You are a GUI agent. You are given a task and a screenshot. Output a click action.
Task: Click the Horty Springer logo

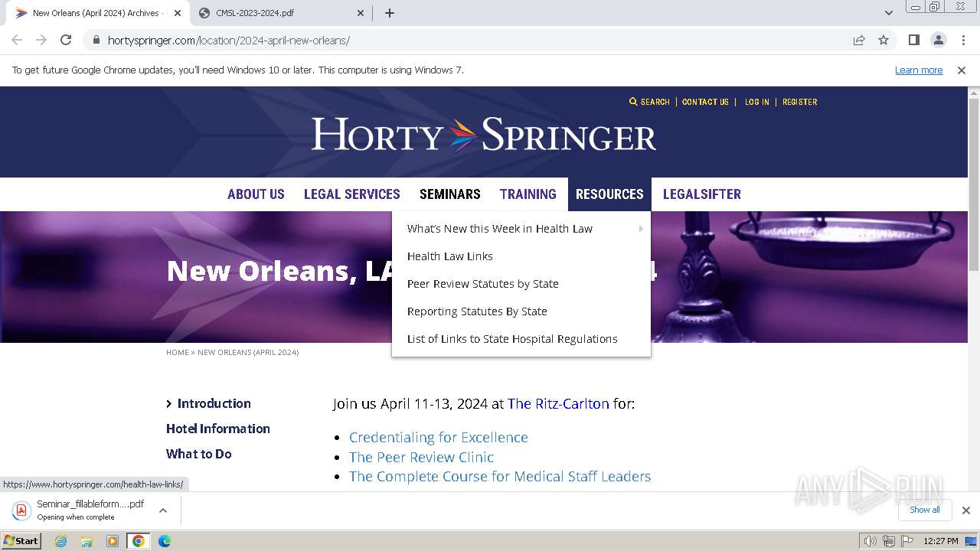(x=484, y=135)
